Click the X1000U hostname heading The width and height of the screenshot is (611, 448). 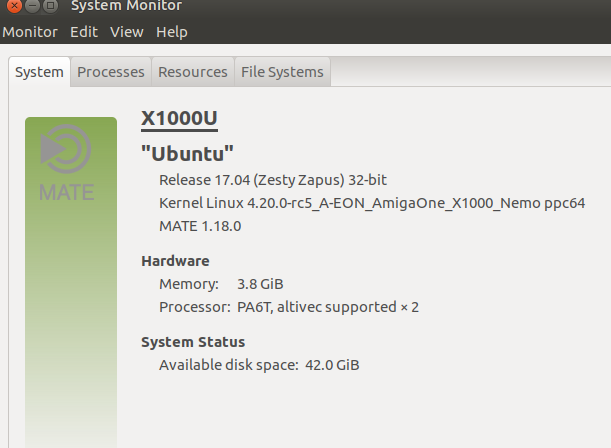(179, 119)
